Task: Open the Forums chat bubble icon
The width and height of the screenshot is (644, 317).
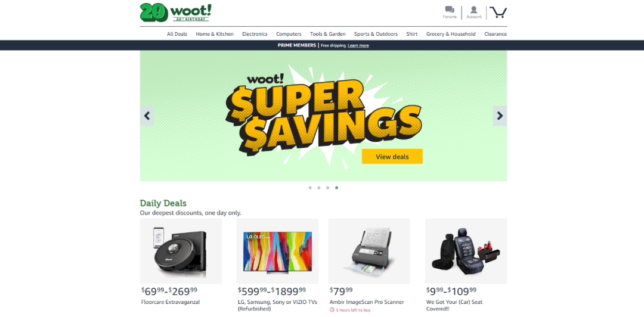Action: coord(450,10)
